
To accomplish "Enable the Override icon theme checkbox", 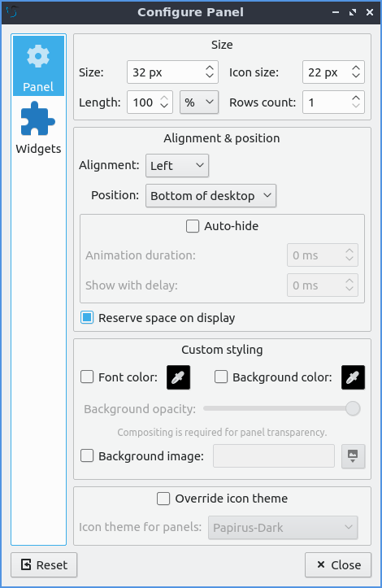I will pyautogui.click(x=163, y=499).
